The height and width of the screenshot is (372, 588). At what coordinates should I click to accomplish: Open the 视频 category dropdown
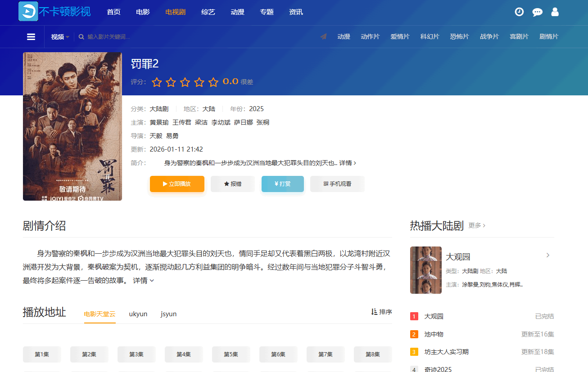pyautogui.click(x=59, y=36)
